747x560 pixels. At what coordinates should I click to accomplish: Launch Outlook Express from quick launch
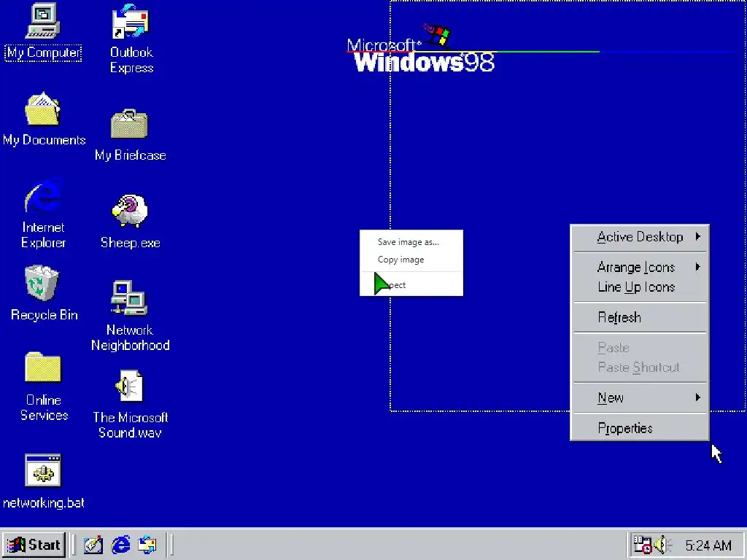click(147, 545)
